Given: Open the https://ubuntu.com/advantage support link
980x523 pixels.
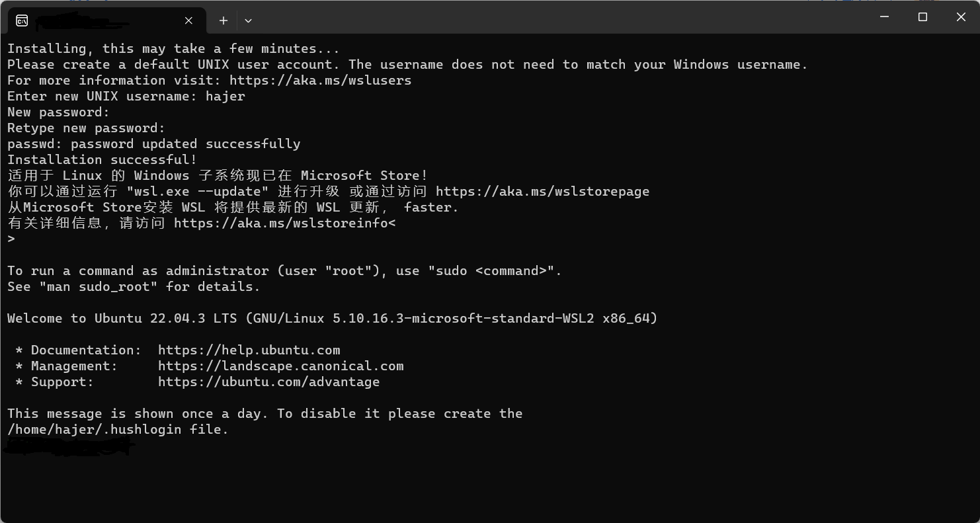Looking at the screenshot, I should pos(268,382).
